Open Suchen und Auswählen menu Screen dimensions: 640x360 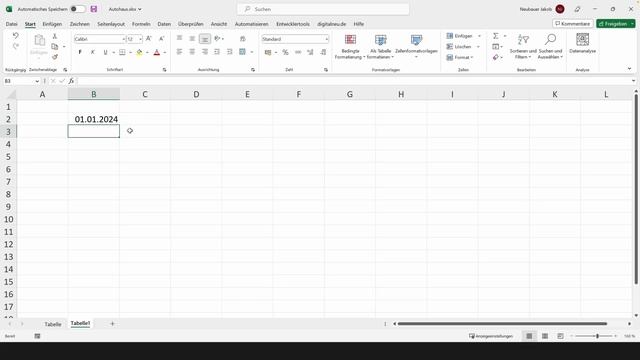550,47
